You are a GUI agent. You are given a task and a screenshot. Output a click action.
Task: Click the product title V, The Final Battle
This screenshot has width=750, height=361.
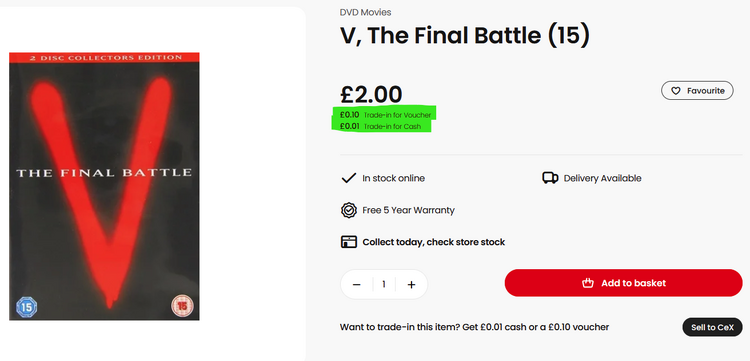point(464,36)
